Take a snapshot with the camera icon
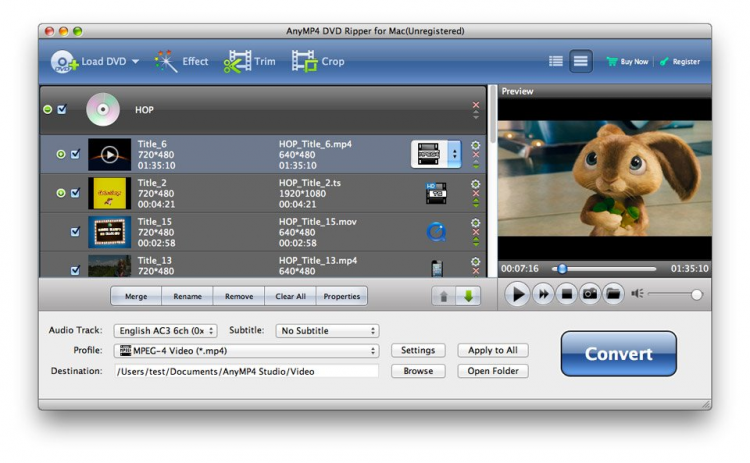The width and height of the screenshot is (750, 463). [590, 294]
